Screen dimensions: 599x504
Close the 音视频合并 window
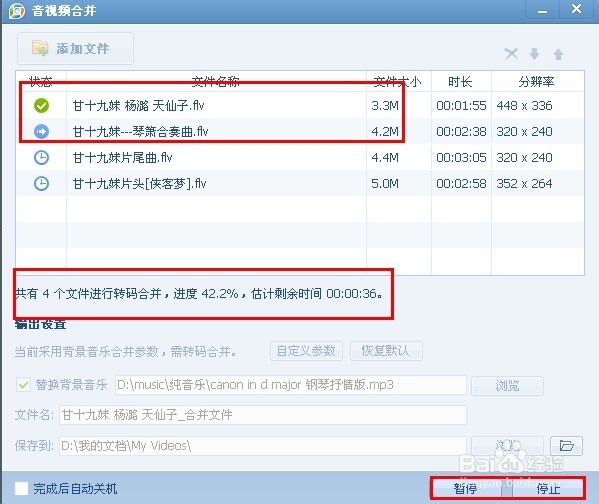coord(576,8)
